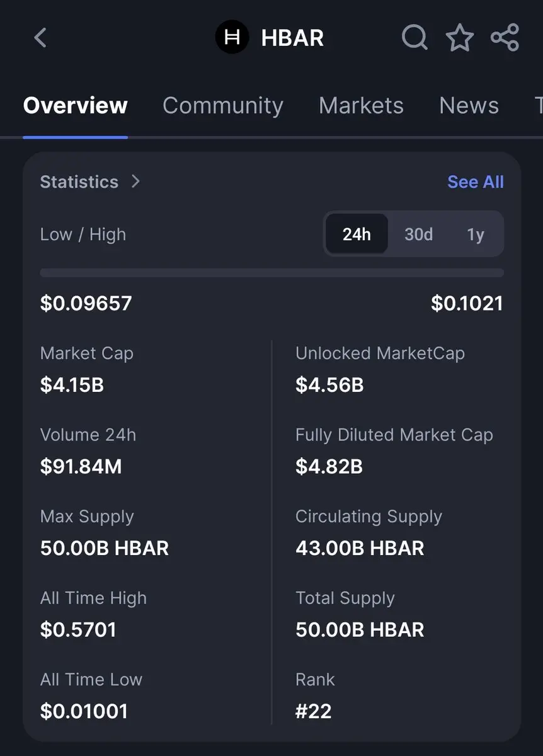Tap the HBAR title text
The width and height of the screenshot is (543, 756).
click(292, 38)
